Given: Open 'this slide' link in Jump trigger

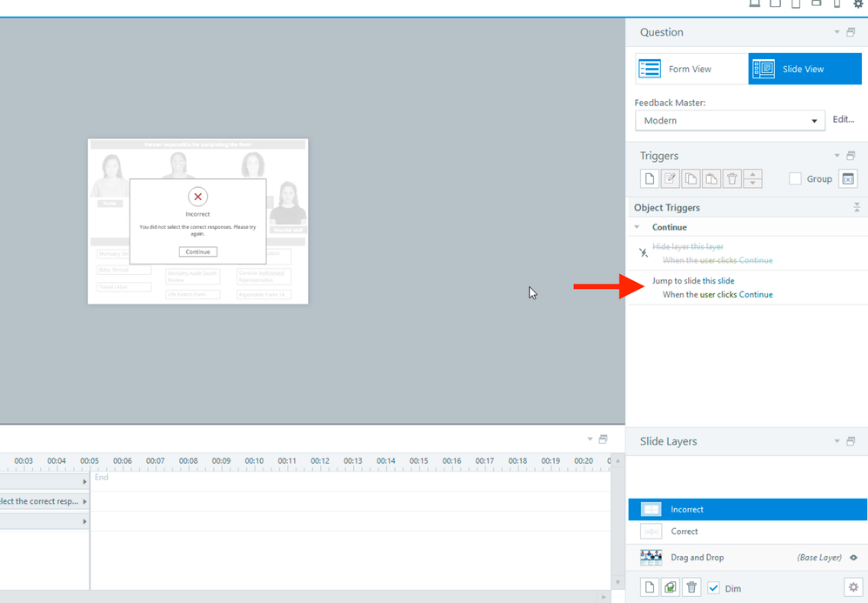Looking at the screenshot, I should pyautogui.click(x=718, y=281).
